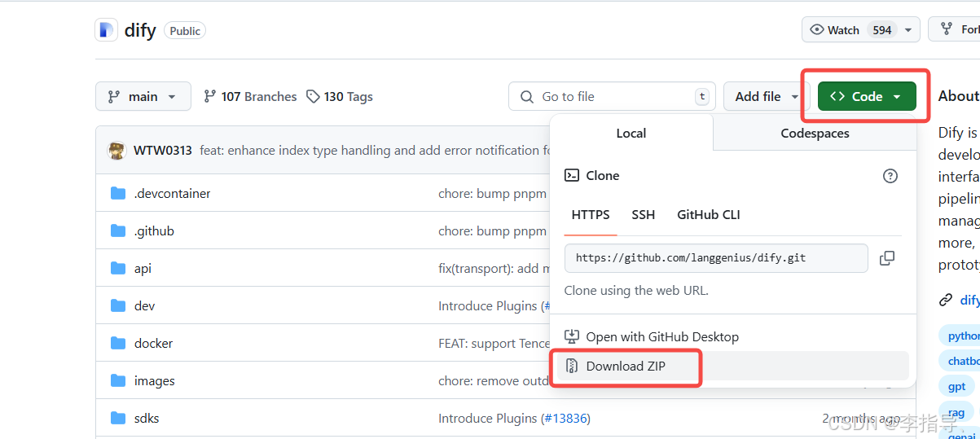This screenshot has height=439, width=980.
Task: Open the images folder
Action: tap(154, 381)
